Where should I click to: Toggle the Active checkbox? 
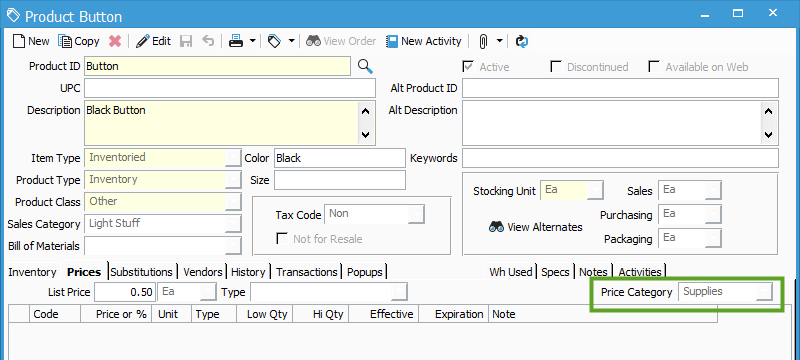point(468,67)
